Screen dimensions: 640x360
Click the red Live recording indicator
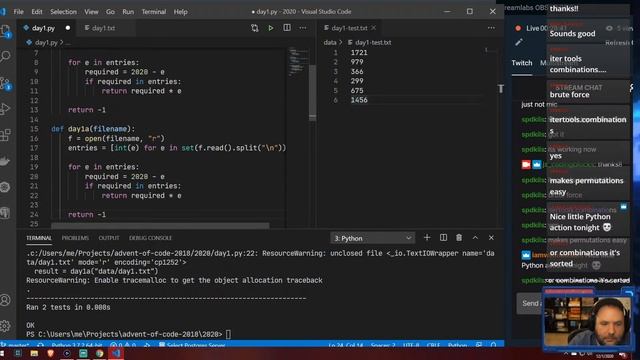[x=518, y=28]
